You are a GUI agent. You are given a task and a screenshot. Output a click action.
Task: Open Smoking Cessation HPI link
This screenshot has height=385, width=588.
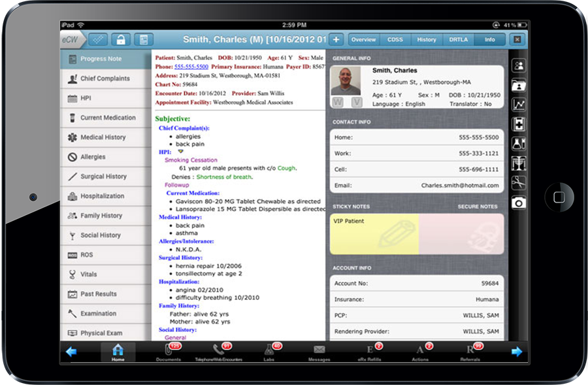coord(191,160)
